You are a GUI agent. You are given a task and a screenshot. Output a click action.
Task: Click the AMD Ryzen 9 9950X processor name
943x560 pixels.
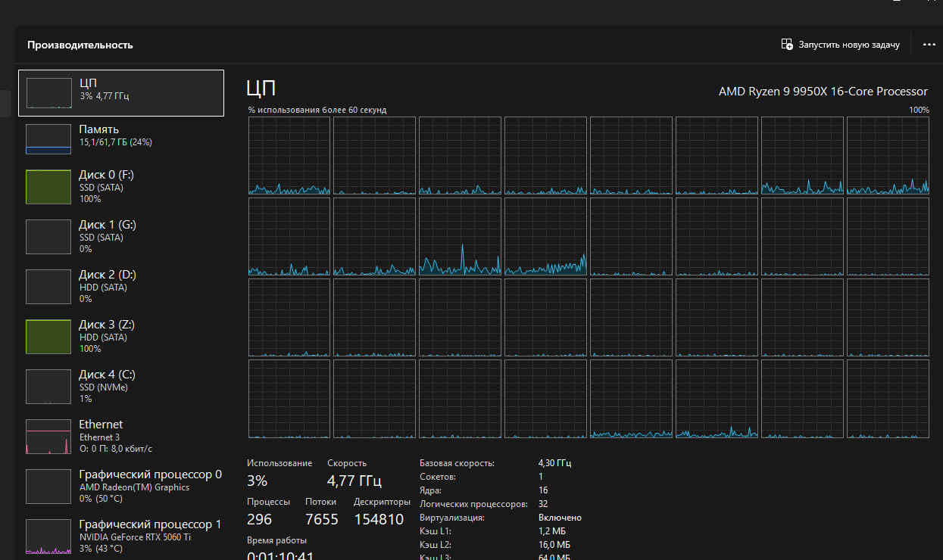coord(823,91)
